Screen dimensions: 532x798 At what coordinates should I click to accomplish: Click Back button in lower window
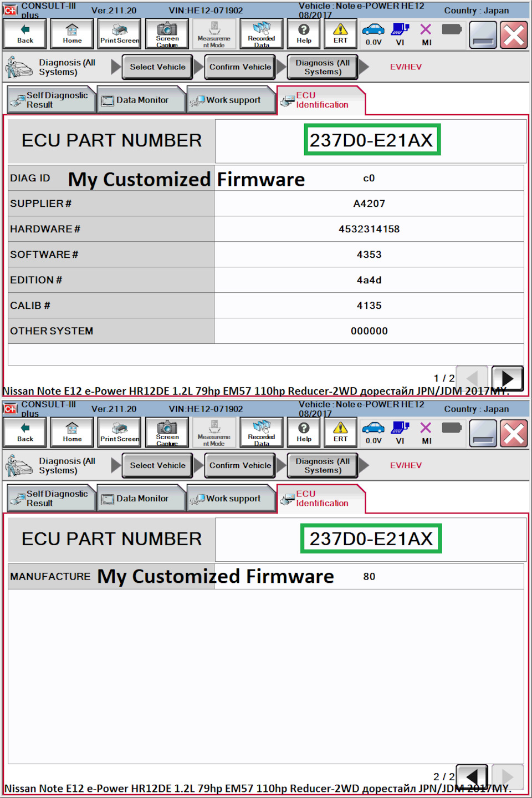click(x=25, y=433)
